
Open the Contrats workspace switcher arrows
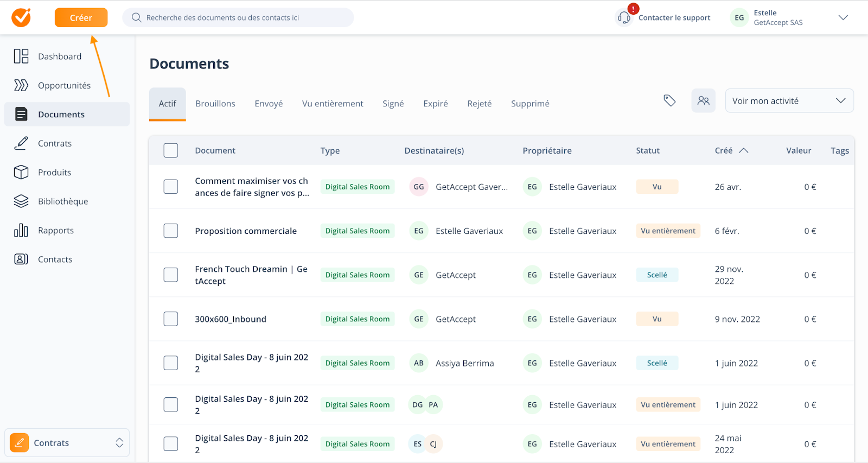[119, 443]
